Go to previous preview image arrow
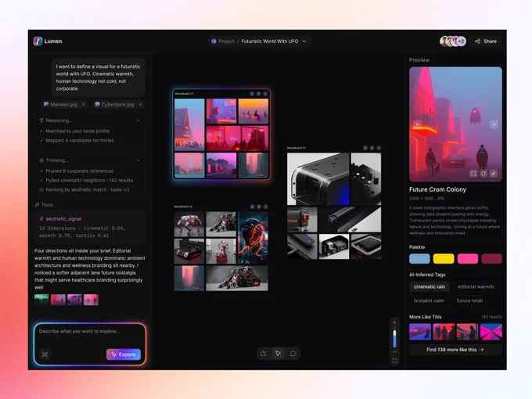The width and height of the screenshot is (532, 399). tap(417, 124)
